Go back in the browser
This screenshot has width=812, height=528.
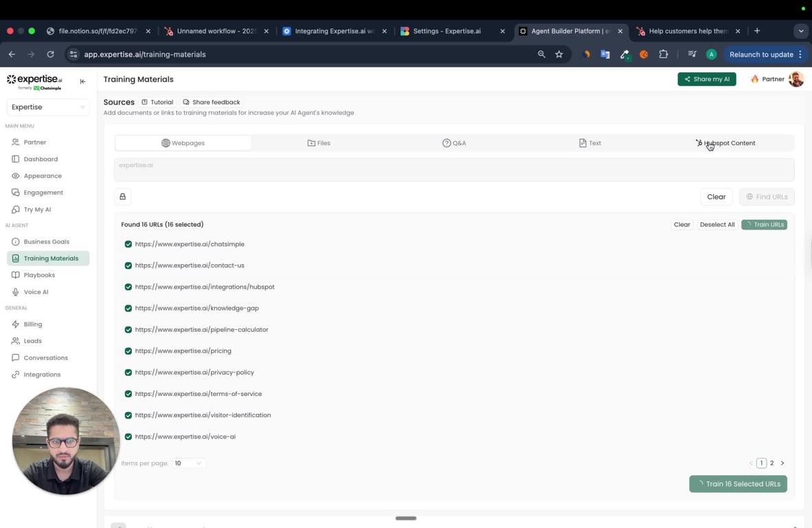tap(12, 54)
